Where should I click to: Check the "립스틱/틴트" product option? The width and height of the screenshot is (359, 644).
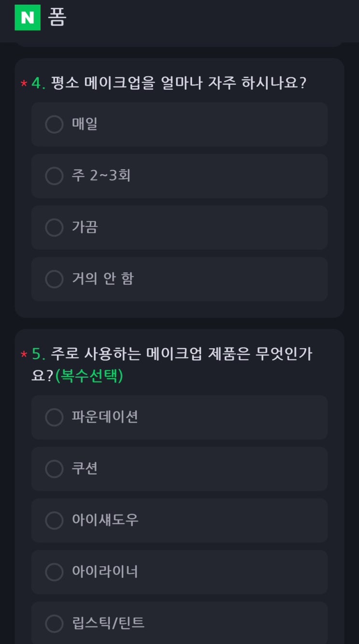tap(179, 623)
